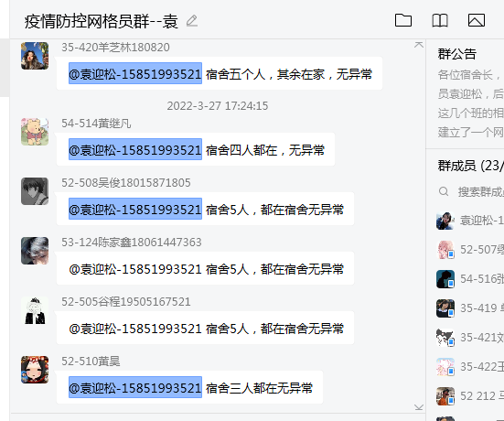Click avatar of 53-124陈家鑫
Image resolution: width=504 pixels, height=421 pixels.
pyautogui.click(x=35, y=251)
